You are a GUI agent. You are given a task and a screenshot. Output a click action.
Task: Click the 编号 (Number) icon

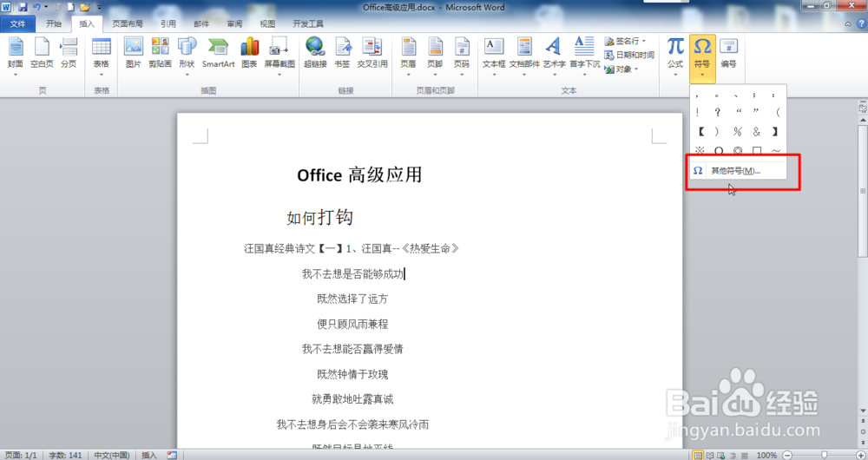click(728, 54)
